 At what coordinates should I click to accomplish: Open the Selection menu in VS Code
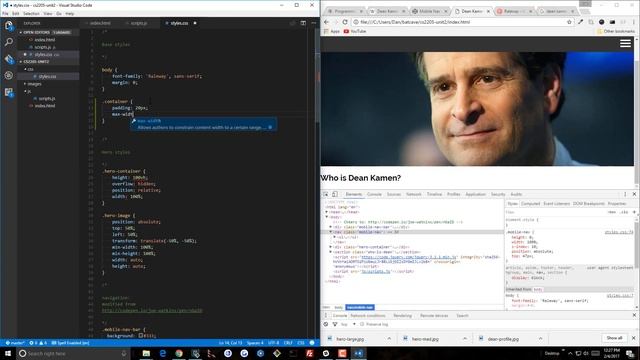(31, 13)
